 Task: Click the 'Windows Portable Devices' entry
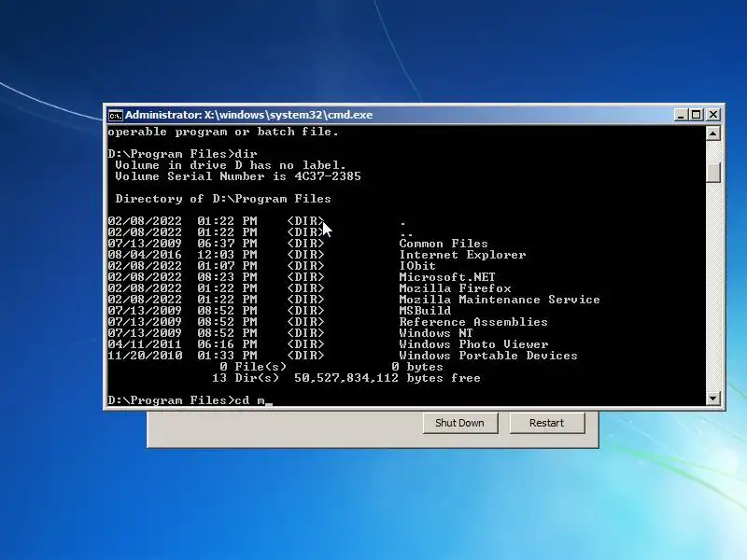pyautogui.click(x=488, y=356)
